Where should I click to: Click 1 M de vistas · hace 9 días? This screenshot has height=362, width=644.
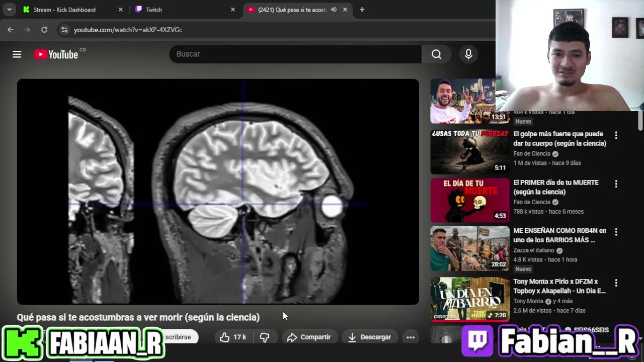(547, 163)
